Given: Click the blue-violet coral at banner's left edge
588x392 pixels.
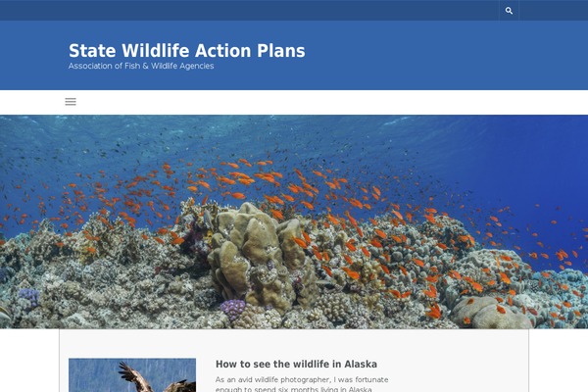Looking at the screenshot, I should tap(28, 296).
